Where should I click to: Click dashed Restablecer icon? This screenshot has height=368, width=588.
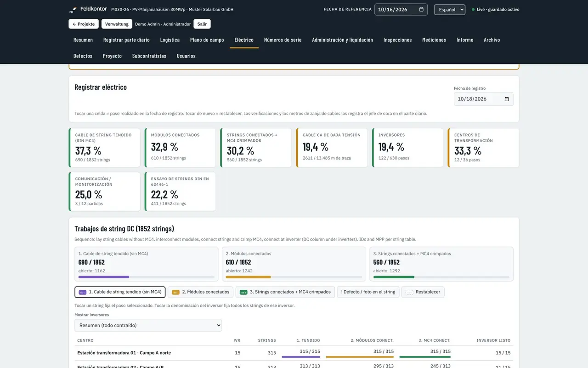click(409, 292)
